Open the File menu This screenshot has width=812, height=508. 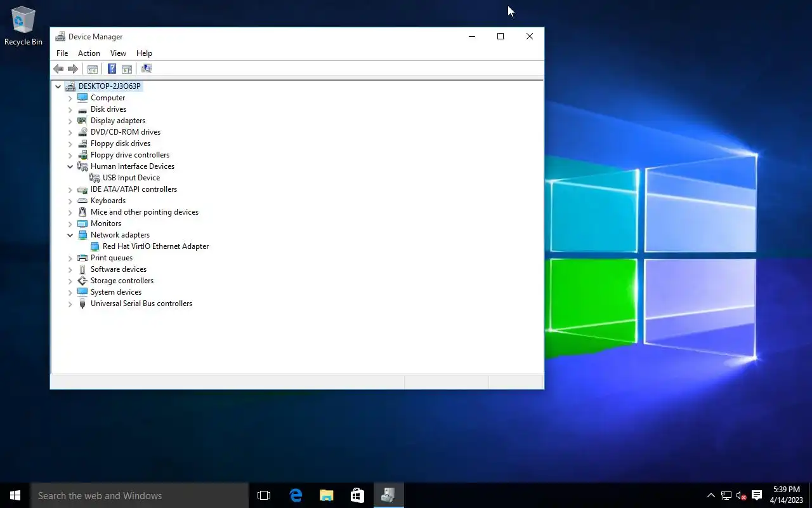coord(62,53)
